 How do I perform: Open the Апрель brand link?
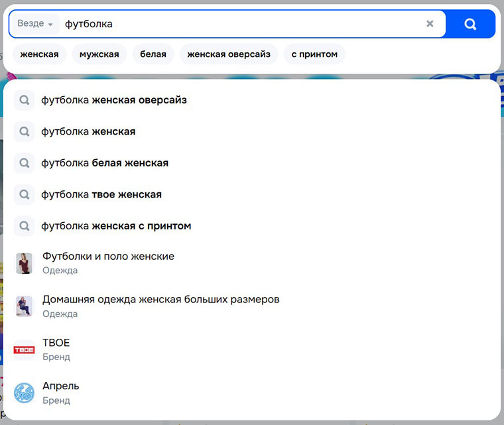tap(252, 393)
